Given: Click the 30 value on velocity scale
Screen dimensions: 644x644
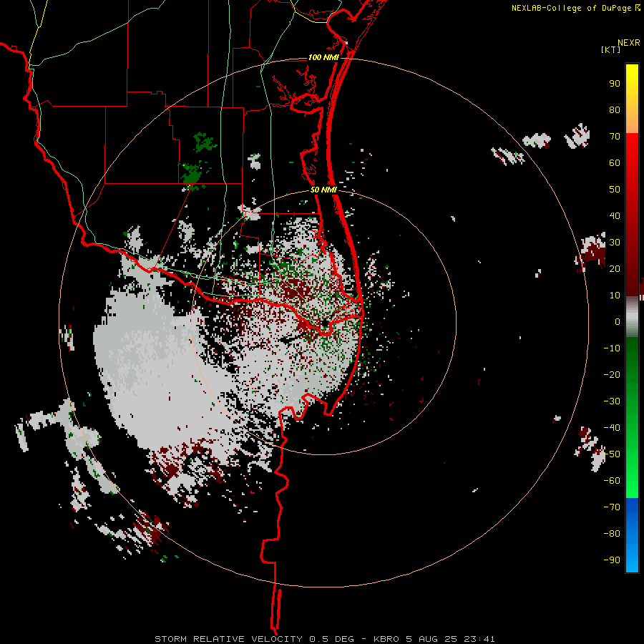Looking at the screenshot, I should 615,243.
